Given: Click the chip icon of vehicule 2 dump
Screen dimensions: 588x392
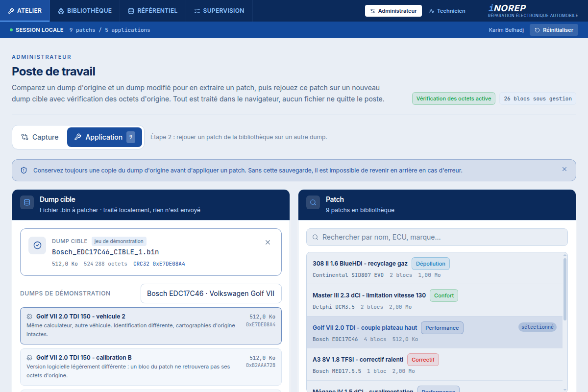Looking at the screenshot, I should coord(29,317).
